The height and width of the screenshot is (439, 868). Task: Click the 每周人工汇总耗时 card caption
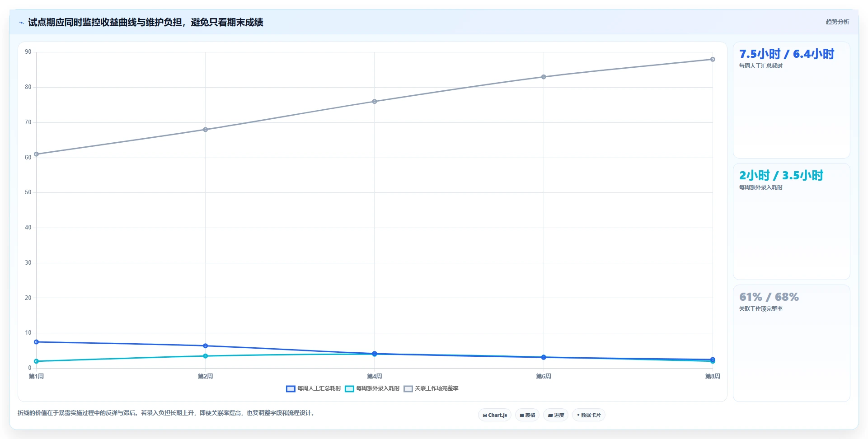click(x=760, y=66)
